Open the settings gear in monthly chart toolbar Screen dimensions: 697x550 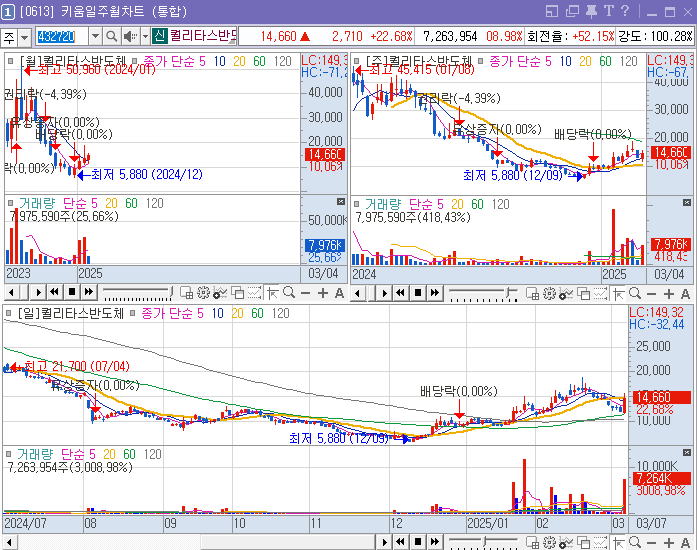[203, 293]
